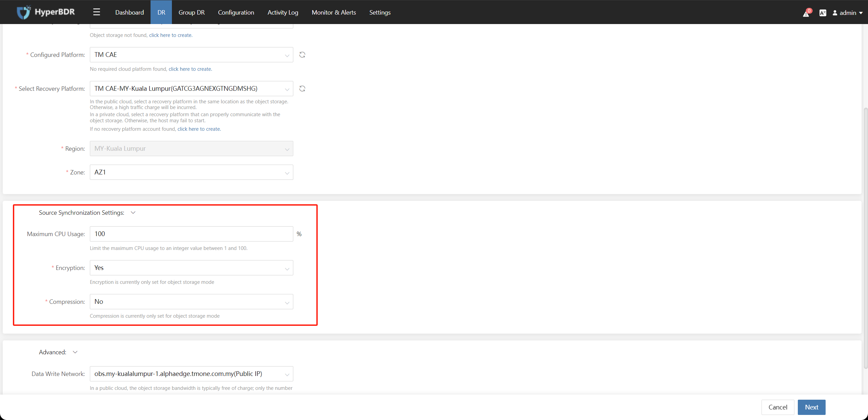
Task: Switch language with the translate icon
Action: 823,13
